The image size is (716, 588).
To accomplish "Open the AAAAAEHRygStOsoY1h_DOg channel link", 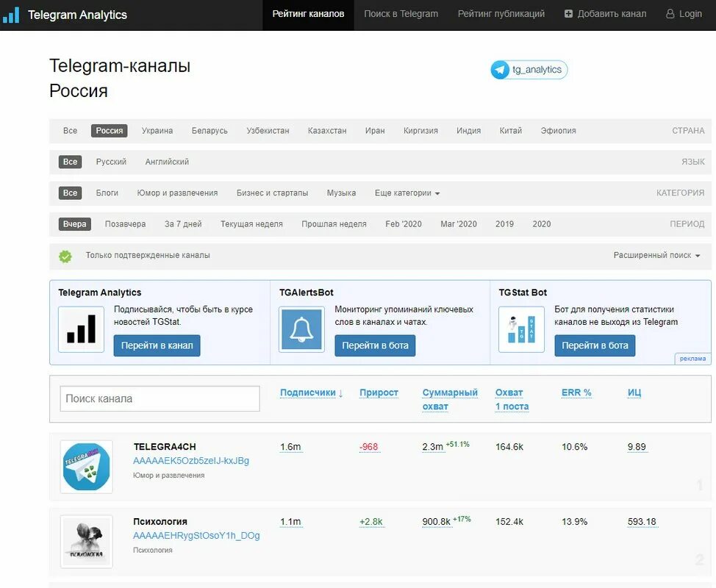I will pyautogui.click(x=196, y=536).
